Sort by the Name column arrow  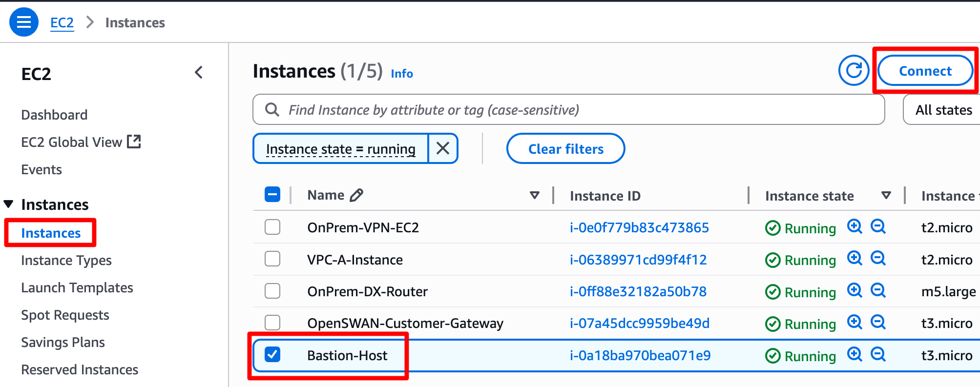(x=535, y=195)
